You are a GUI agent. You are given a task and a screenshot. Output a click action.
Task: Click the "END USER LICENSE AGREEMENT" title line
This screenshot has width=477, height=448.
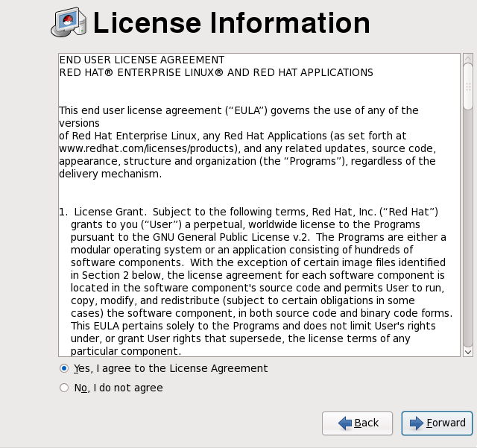tap(142, 60)
